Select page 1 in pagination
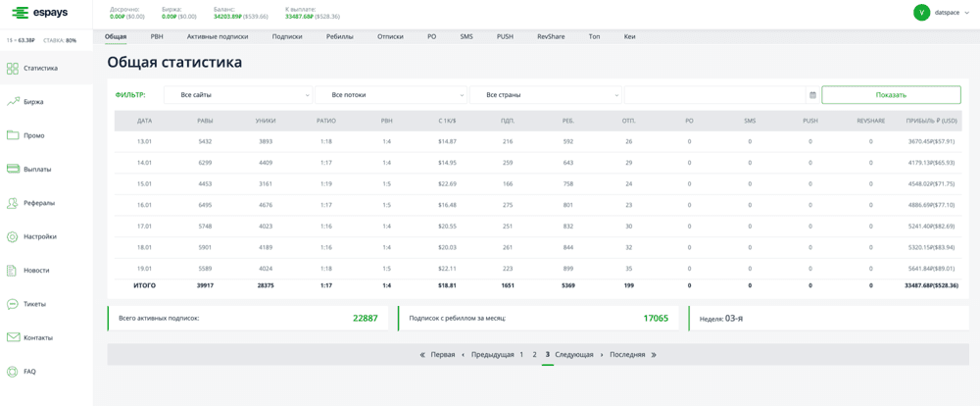This screenshot has height=406, width=980. point(521,355)
